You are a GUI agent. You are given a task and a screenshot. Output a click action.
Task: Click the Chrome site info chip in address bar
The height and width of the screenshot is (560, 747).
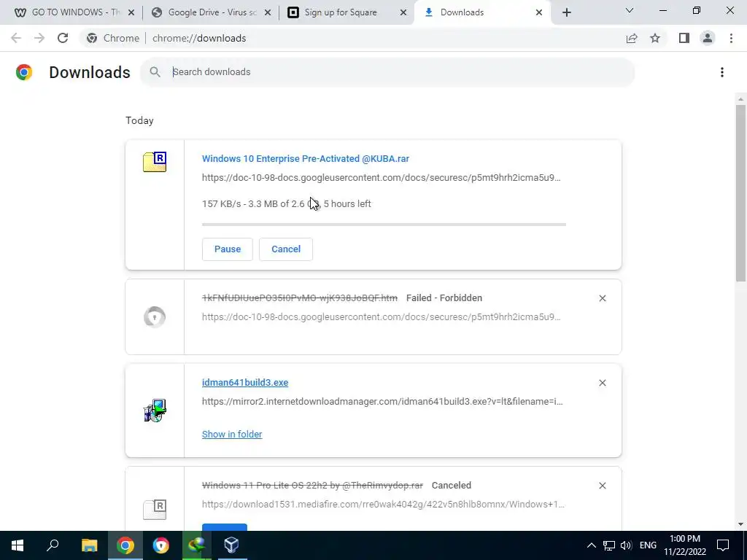tap(112, 38)
